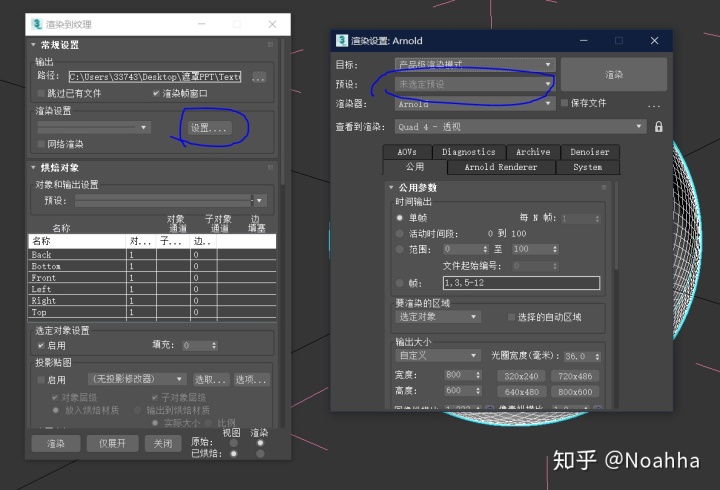Image resolution: width=720 pixels, height=490 pixels.
Task: Open render settings preset dropdown in Render to Texture
Action: click(94, 127)
